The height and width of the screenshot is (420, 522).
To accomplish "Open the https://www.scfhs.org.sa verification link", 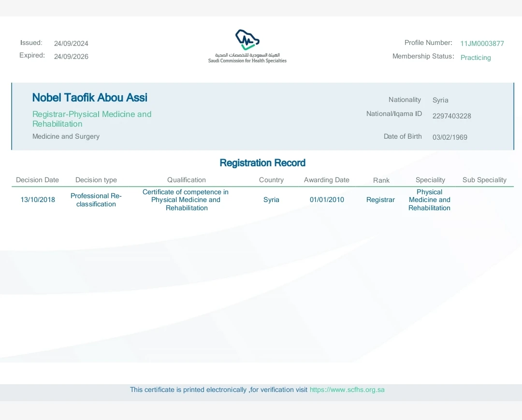I will (347, 390).
